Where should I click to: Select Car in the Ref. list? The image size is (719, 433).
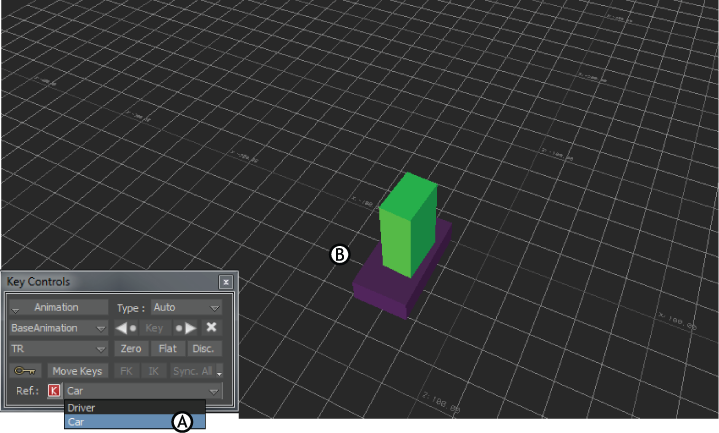pos(135,422)
